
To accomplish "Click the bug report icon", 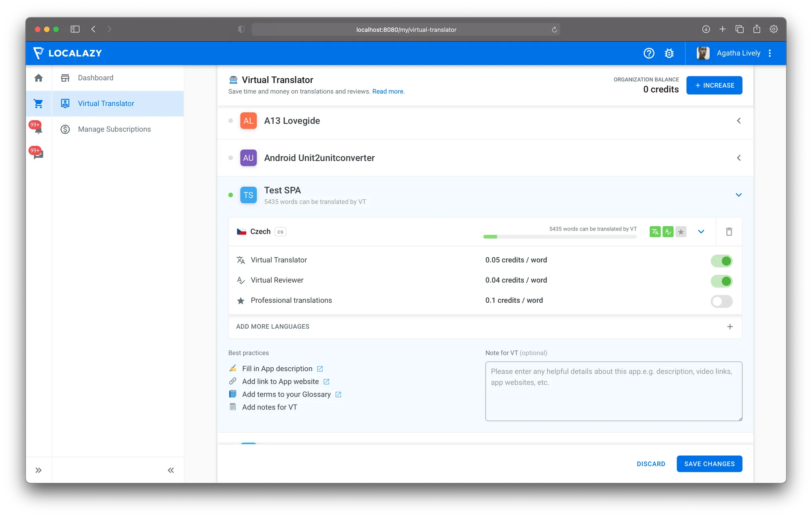I will pos(669,53).
